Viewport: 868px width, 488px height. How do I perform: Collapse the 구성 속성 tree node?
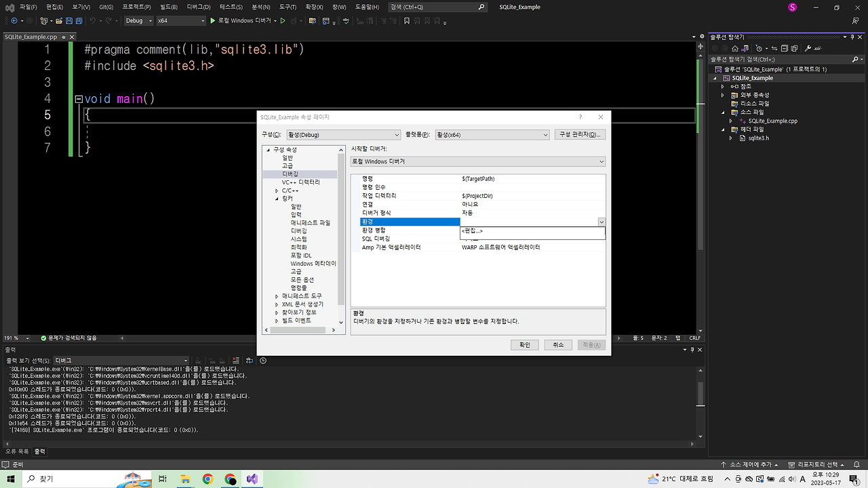click(268, 149)
